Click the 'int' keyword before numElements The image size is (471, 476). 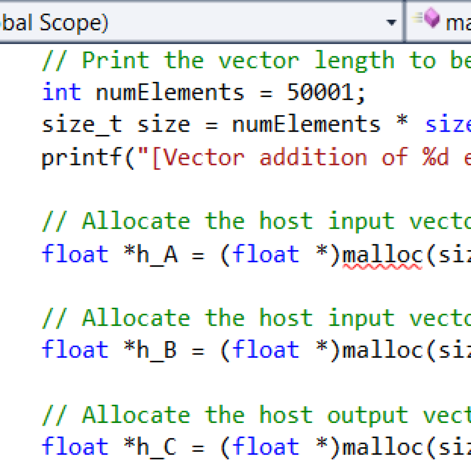62,92
